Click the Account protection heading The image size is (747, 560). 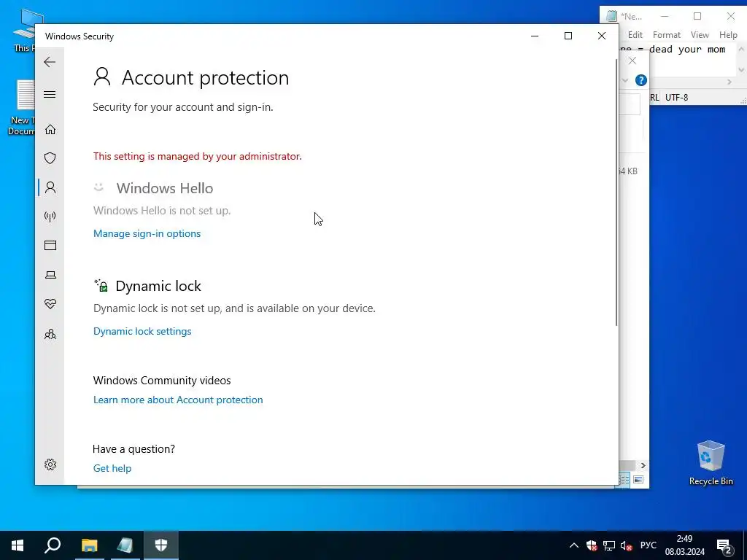[x=205, y=77]
